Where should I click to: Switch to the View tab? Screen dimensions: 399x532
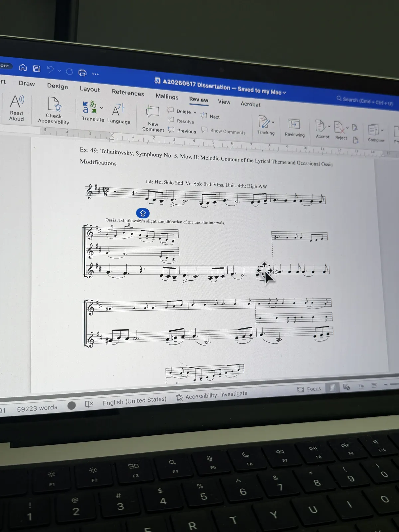[x=224, y=102]
